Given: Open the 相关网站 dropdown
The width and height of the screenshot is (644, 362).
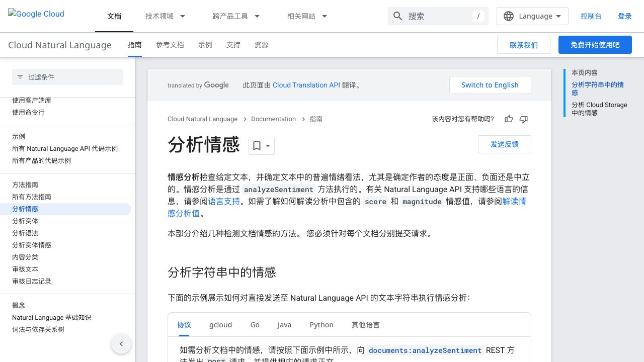Looking at the screenshot, I should pyautogui.click(x=307, y=16).
